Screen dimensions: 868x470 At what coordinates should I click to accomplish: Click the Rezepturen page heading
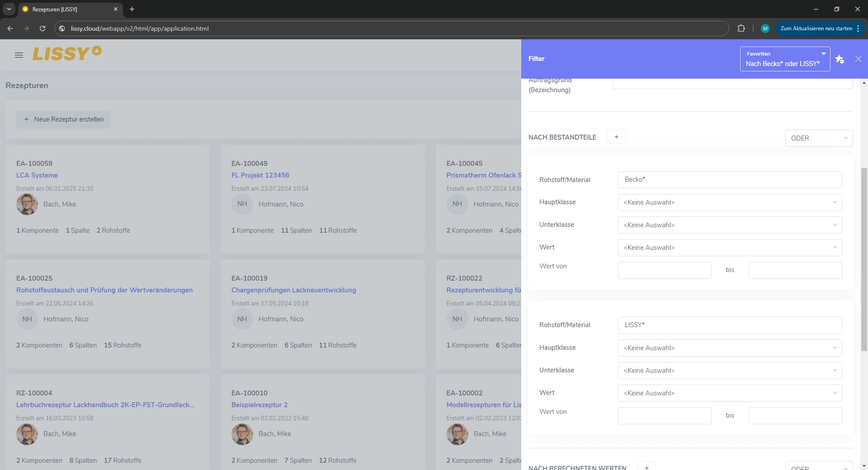27,85
